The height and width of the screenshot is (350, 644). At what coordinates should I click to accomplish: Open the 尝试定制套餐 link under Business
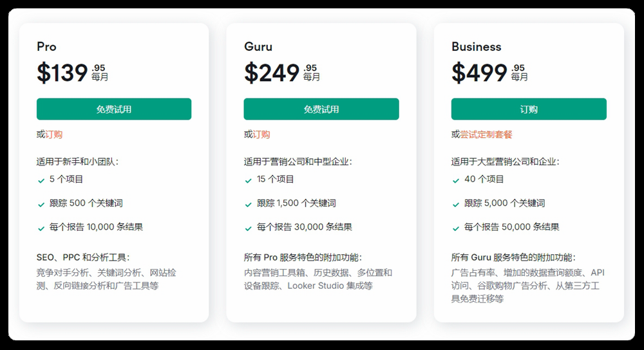[486, 134]
